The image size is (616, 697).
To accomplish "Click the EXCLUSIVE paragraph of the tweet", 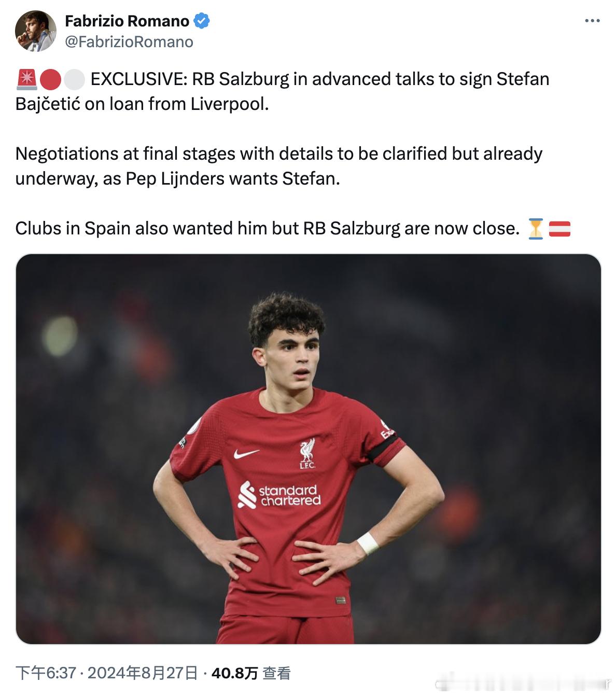I will [x=283, y=92].
